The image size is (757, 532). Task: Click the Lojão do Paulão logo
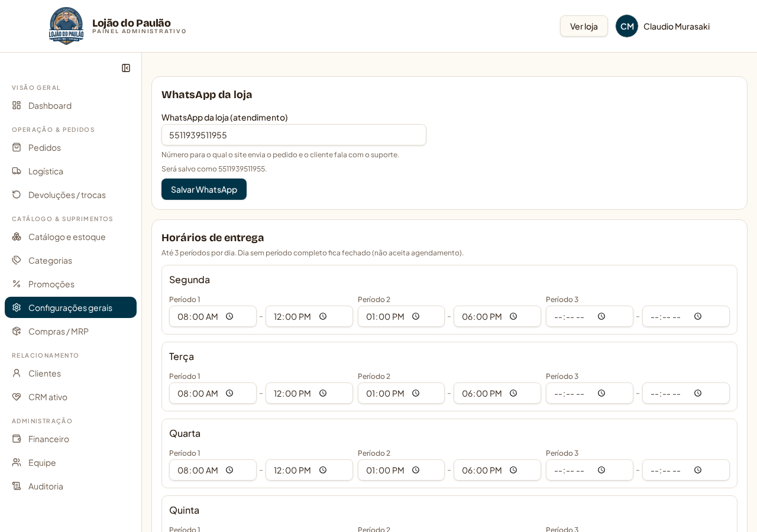66,26
